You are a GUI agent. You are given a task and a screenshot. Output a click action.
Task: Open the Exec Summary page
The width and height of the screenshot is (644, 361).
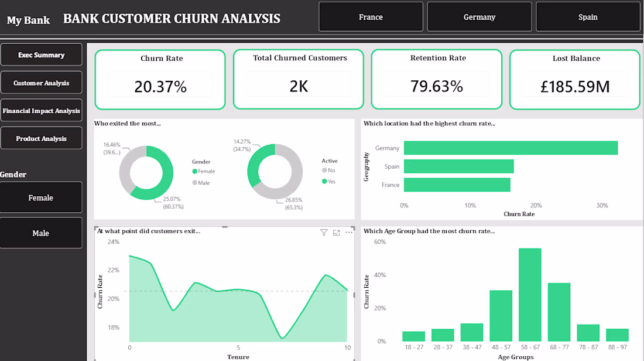coord(41,55)
